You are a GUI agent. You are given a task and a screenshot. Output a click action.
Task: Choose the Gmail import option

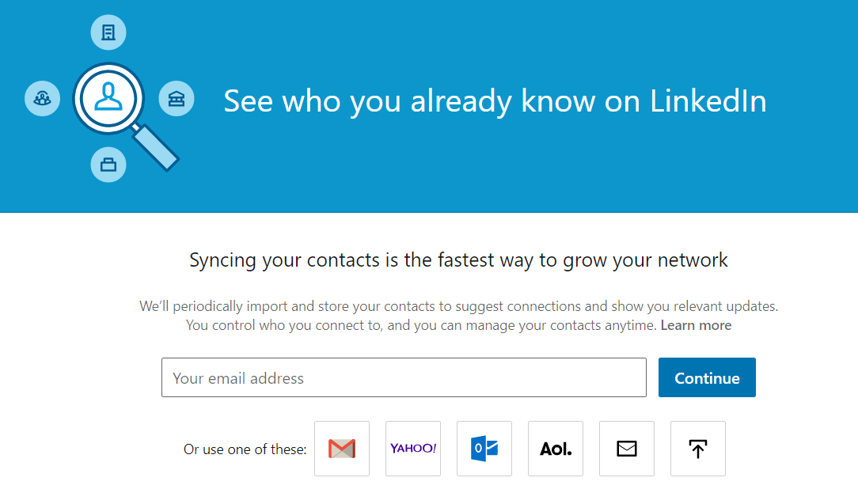[342, 449]
